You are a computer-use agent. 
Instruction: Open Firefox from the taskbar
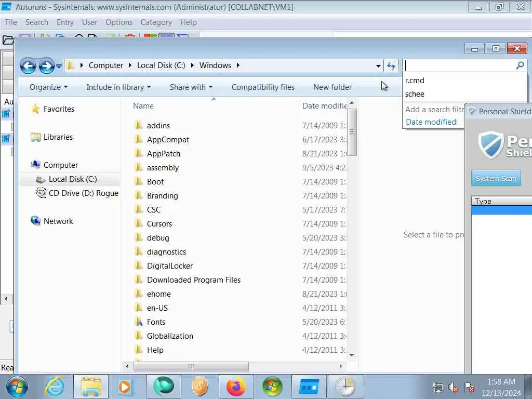click(236, 387)
